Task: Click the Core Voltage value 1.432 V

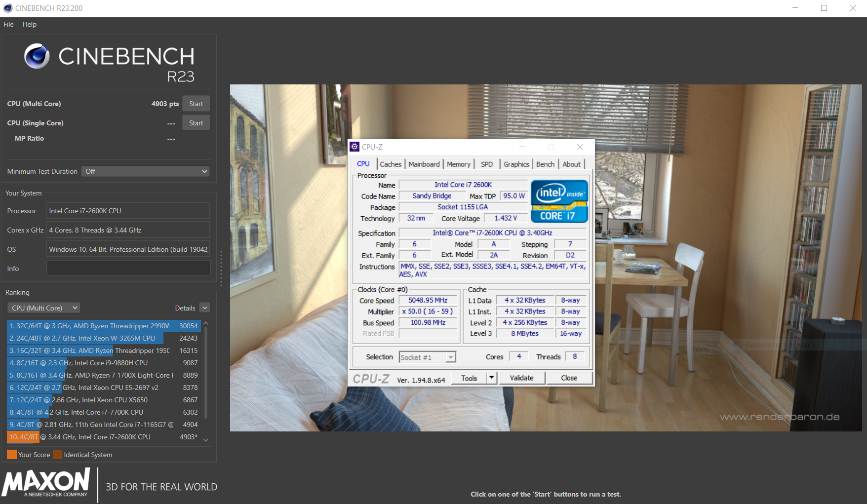Action: (x=506, y=218)
